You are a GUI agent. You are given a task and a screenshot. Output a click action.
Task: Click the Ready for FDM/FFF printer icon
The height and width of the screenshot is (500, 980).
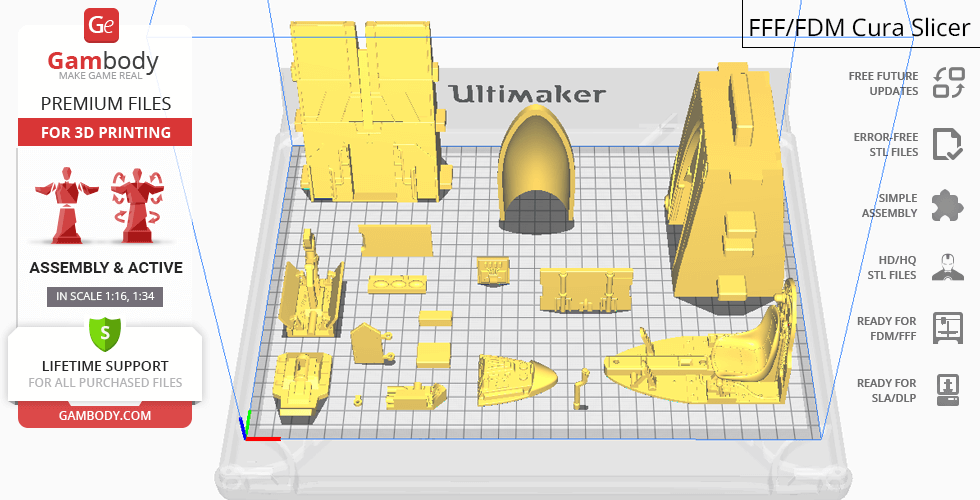point(948,328)
